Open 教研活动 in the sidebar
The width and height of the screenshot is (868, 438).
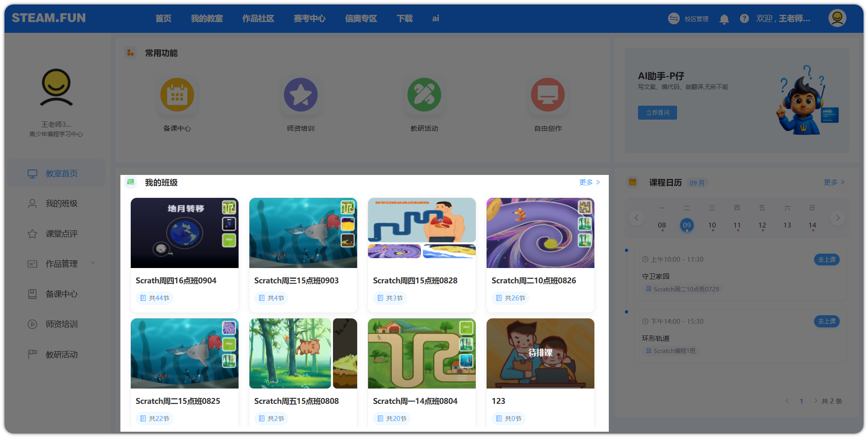click(x=56, y=354)
